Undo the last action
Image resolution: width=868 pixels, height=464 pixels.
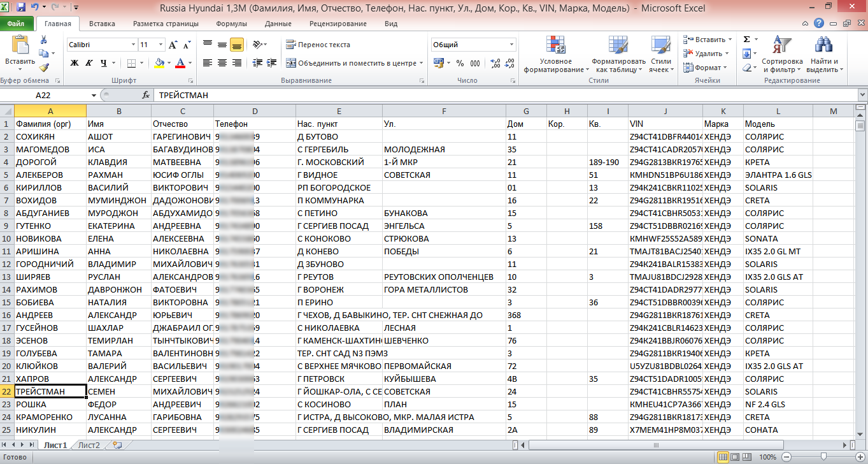click(35, 8)
